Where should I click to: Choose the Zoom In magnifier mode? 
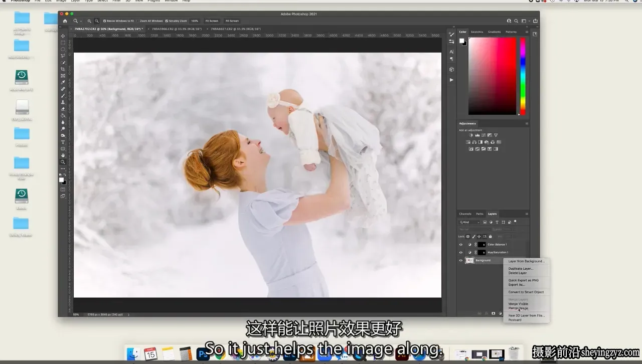point(89,21)
